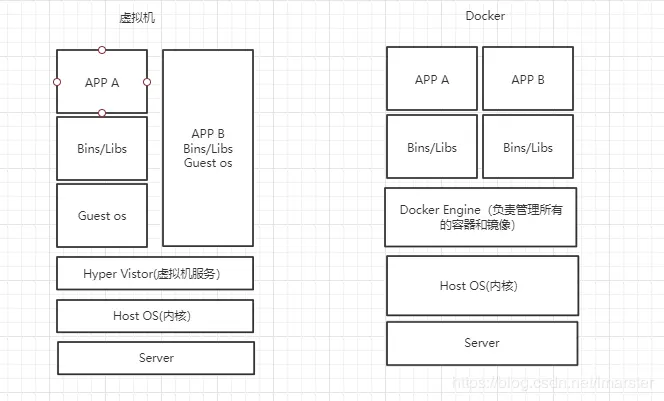This screenshot has height=401, width=664.
Task: Select the Host OS(内核) box under Docker Engine
Action: click(x=482, y=285)
